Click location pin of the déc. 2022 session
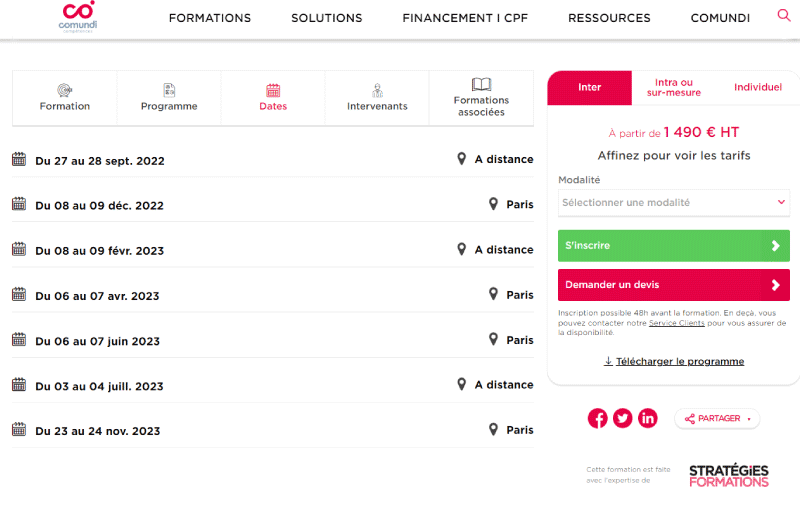This screenshot has height=530, width=800. tap(493, 204)
